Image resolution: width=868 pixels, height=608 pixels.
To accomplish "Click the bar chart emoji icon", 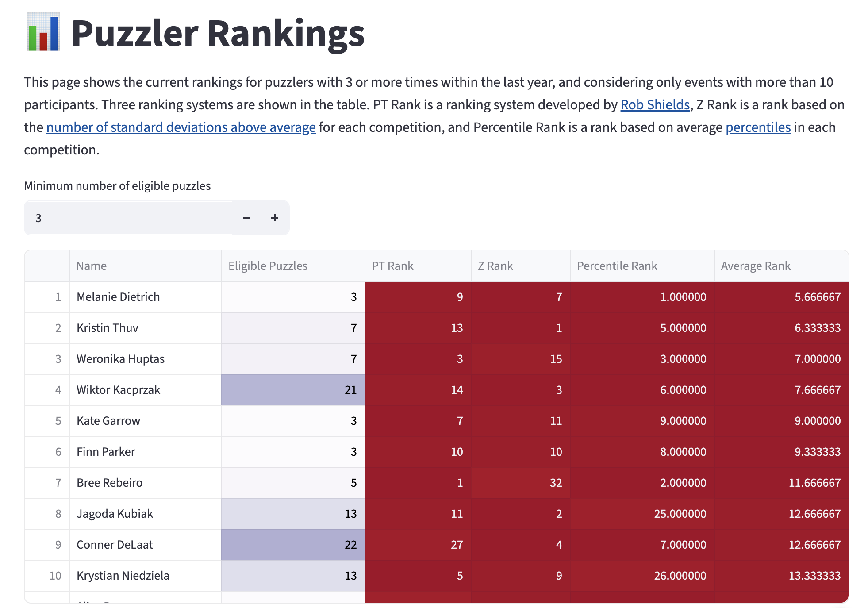I will coord(43,32).
